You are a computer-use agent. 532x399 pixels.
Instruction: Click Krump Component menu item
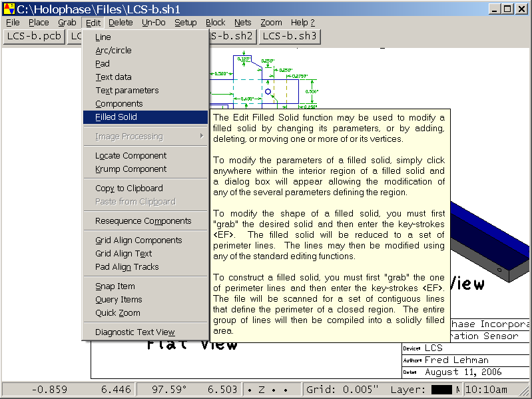pyautogui.click(x=131, y=169)
